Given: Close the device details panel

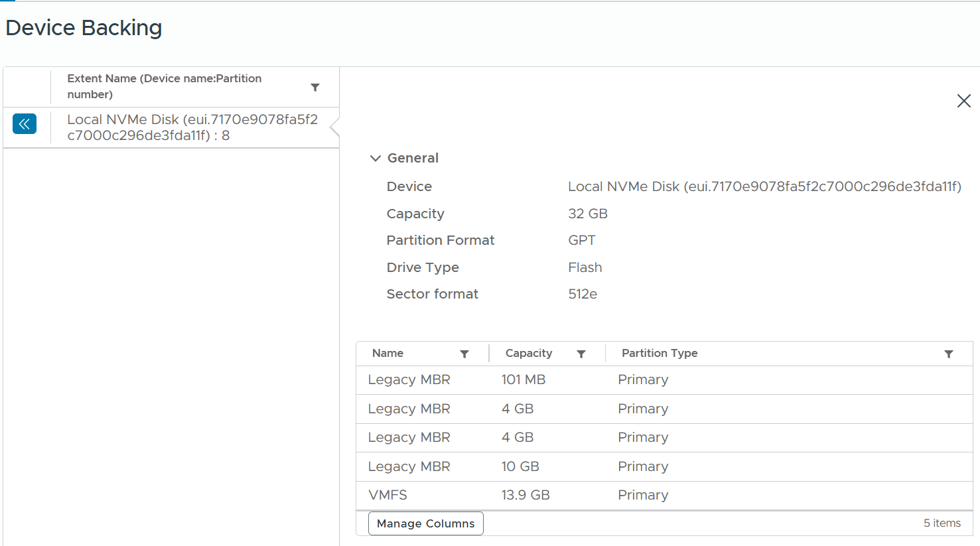Looking at the screenshot, I should (x=964, y=101).
